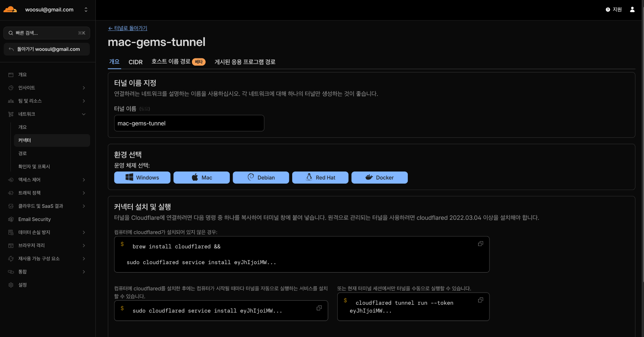Screen dimensions: 644x337
Task: Select the Windows operating system
Action: pyautogui.click(x=142, y=178)
